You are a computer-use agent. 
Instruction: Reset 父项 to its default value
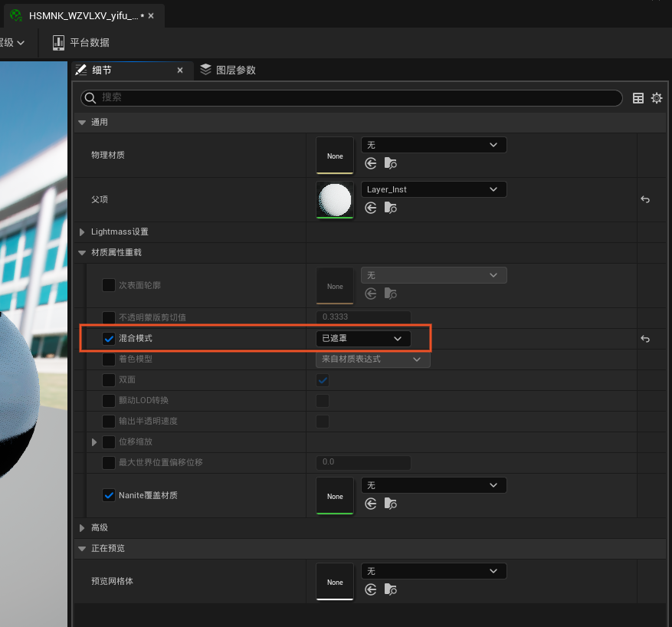(645, 199)
